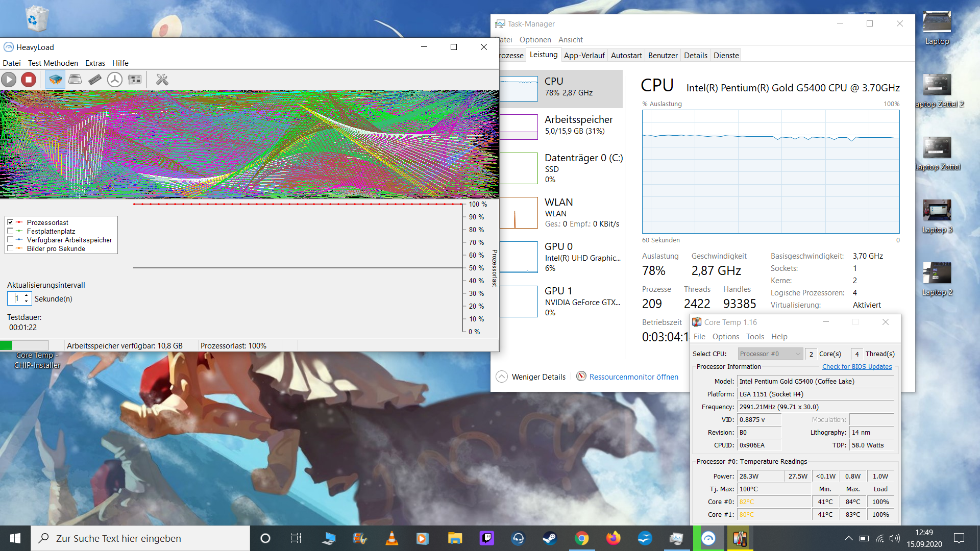Open the Benutzer tab in Task Manager
This screenshot has width=980, height=551.
pos(663,56)
